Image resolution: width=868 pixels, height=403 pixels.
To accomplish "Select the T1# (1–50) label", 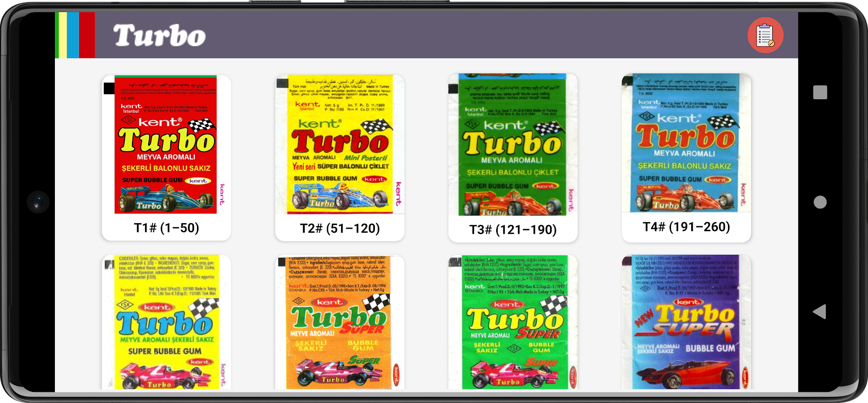I will pyautogui.click(x=167, y=228).
